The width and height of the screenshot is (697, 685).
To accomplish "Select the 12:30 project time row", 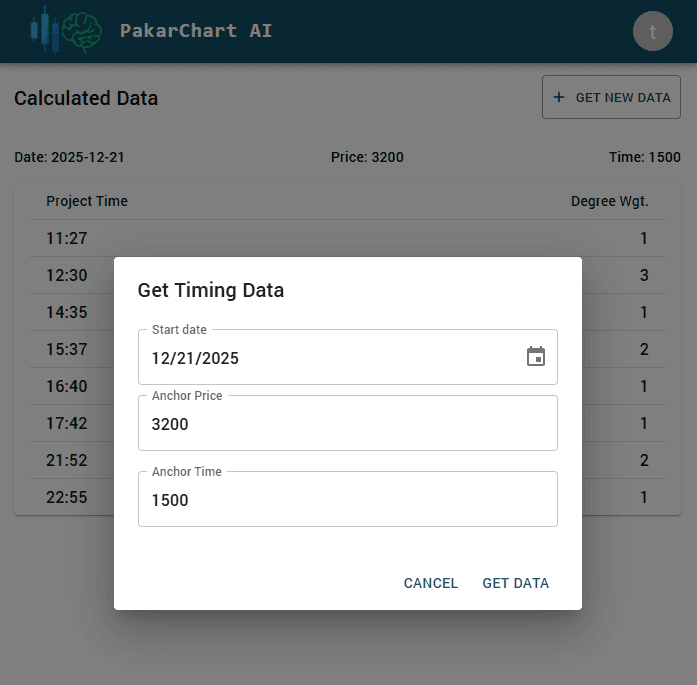I will (67, 275).
